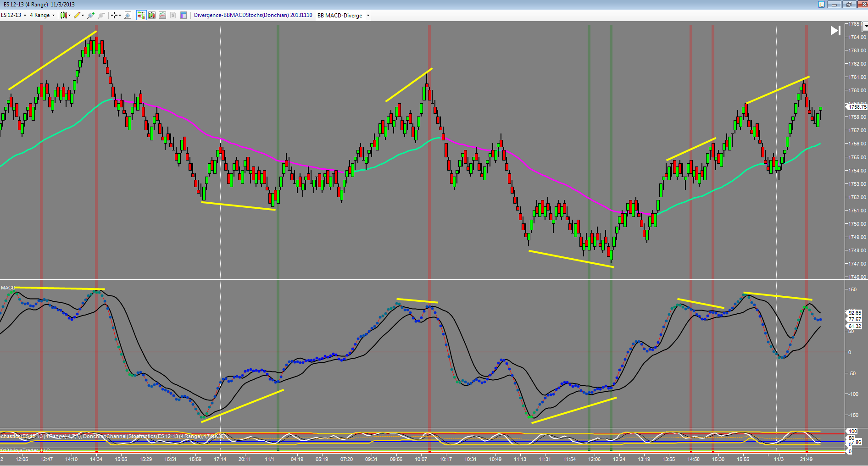
Task: Click the 1747.00 price axis label
Action: click(x=857, y=264)
